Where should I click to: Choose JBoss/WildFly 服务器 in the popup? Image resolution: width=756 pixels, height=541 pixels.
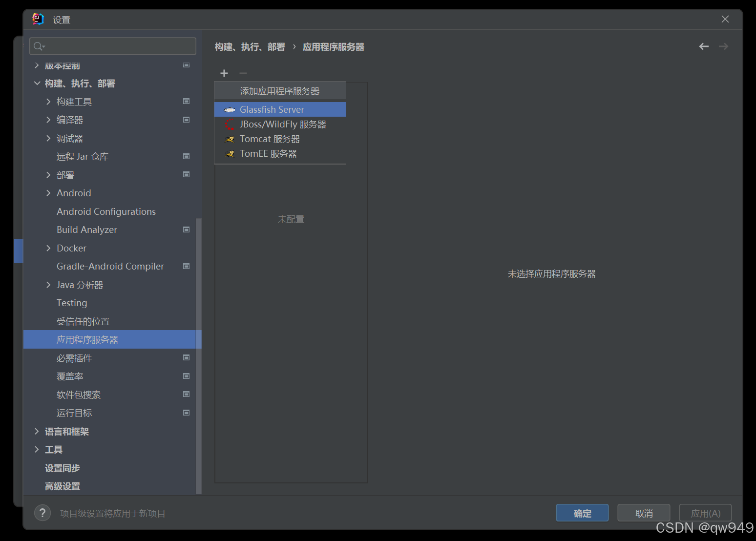[x=280, y=124]
